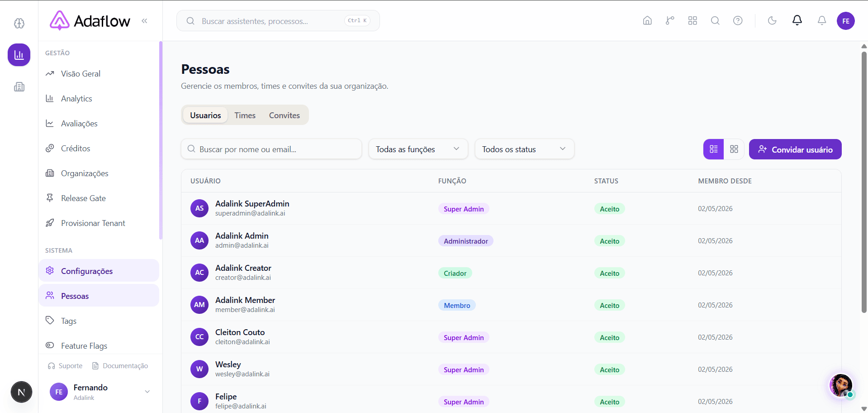Select the building icon in left rail
Image resolution: width=868 pixels, height=413 pixels.
tap(19, 86)
